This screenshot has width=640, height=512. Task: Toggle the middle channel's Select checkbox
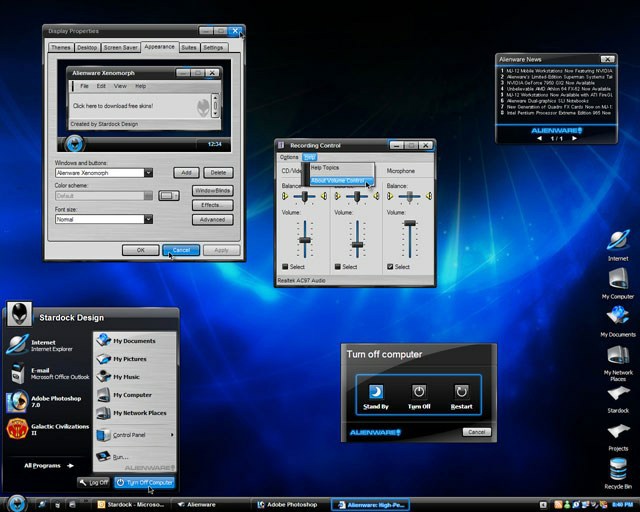click(x=338, y=267)
